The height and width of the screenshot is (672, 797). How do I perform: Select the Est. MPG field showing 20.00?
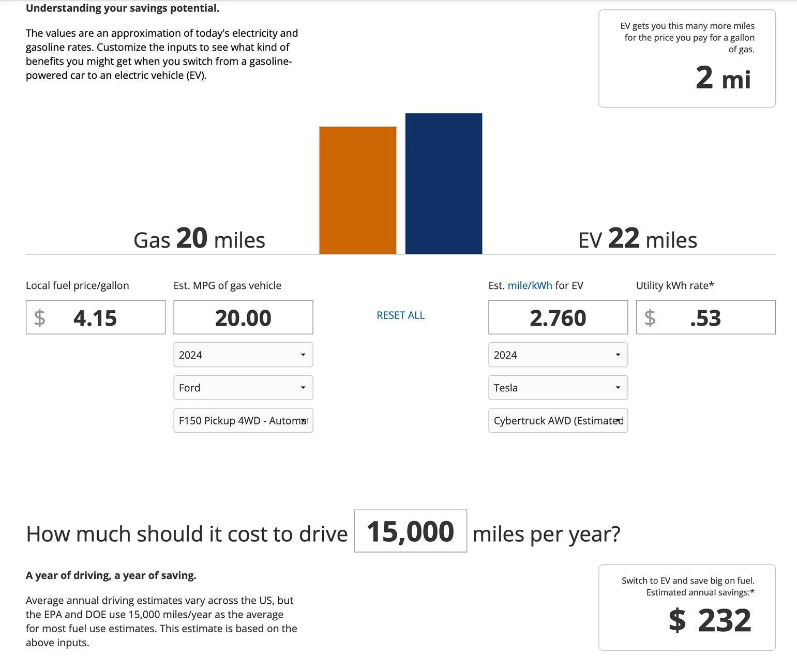pos(243,317)
